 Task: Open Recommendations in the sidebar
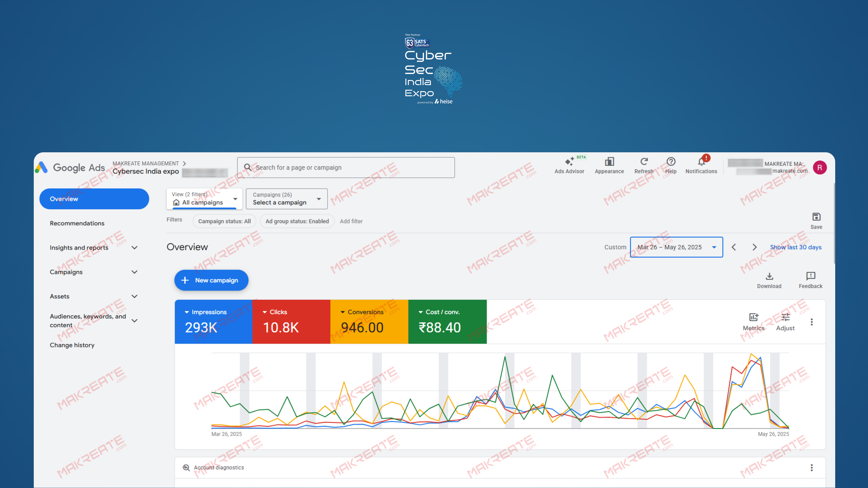[x=77, y=223]
